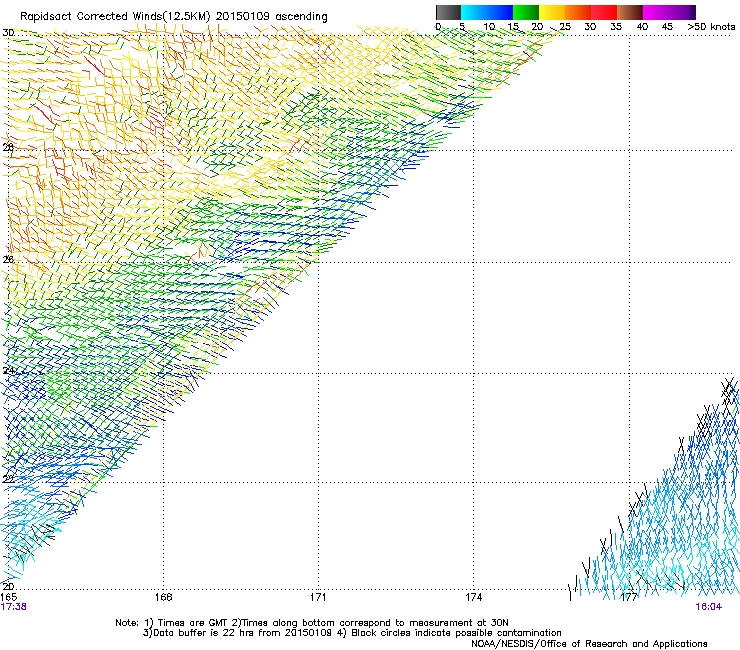Click the latitude label '28'

coord(8,147)
